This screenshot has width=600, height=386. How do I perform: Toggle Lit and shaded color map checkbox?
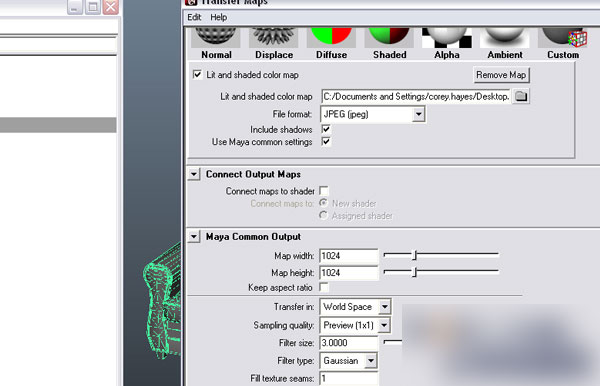tap(197, 75)
